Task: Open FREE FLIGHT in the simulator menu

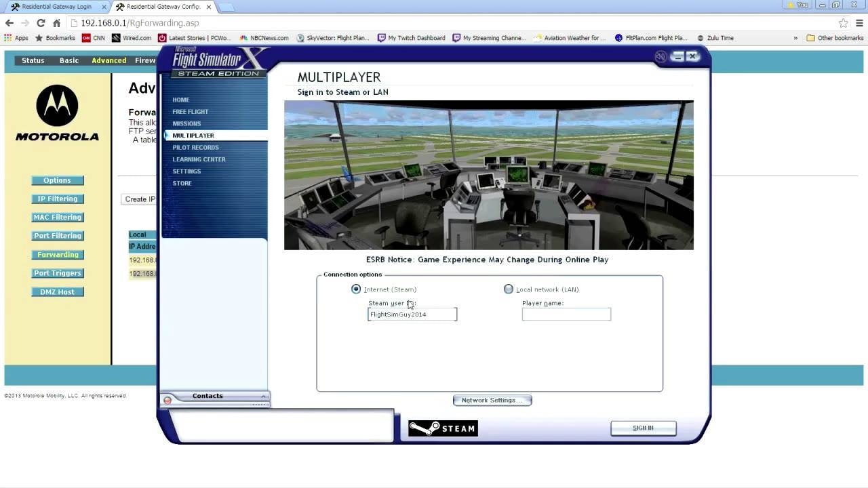Action: [x=191, y=112]
